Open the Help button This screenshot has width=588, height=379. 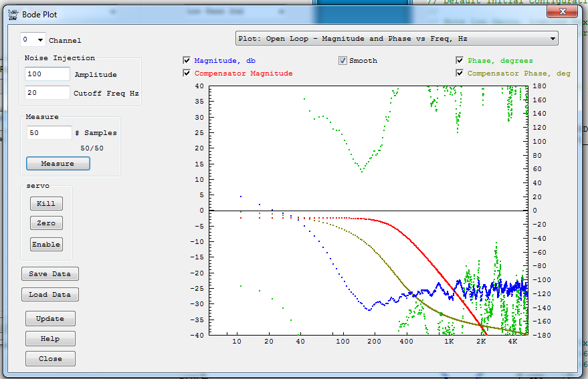pos(50,339)
